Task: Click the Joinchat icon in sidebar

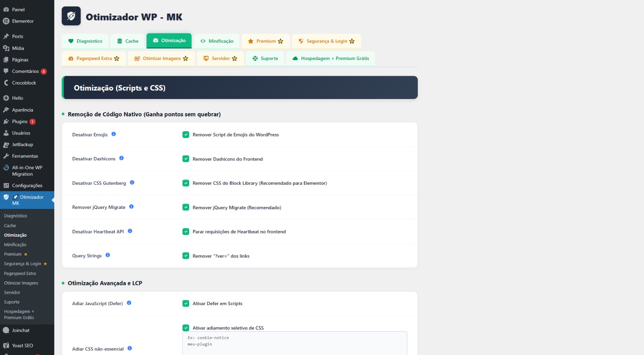Action: (x=6, y=330)
